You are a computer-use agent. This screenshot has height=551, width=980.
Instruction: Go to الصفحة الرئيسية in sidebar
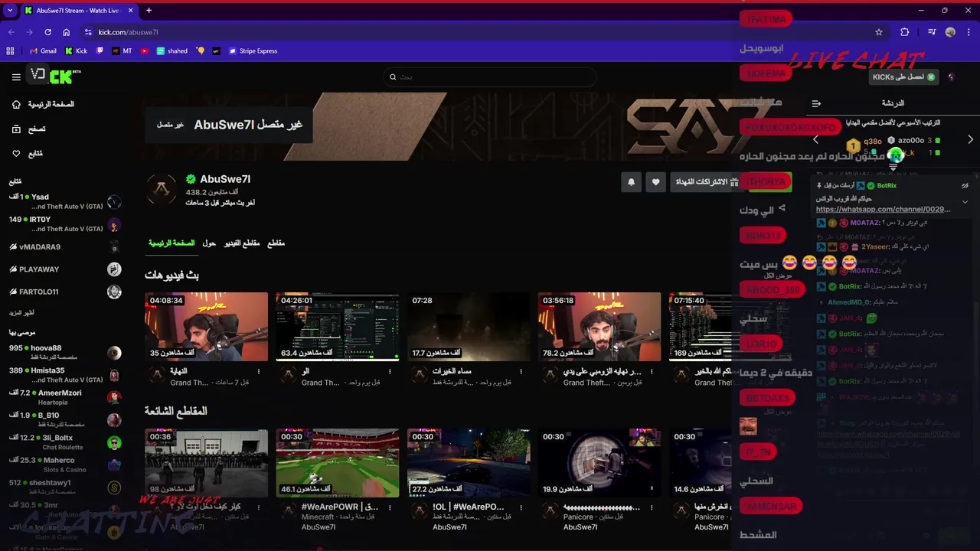(x=44, y=104)
